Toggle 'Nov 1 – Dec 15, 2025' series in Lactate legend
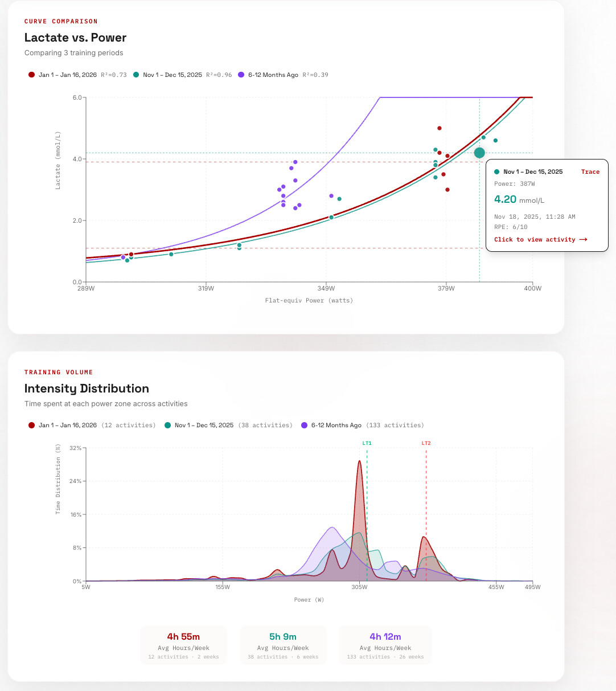 [172, 75]
